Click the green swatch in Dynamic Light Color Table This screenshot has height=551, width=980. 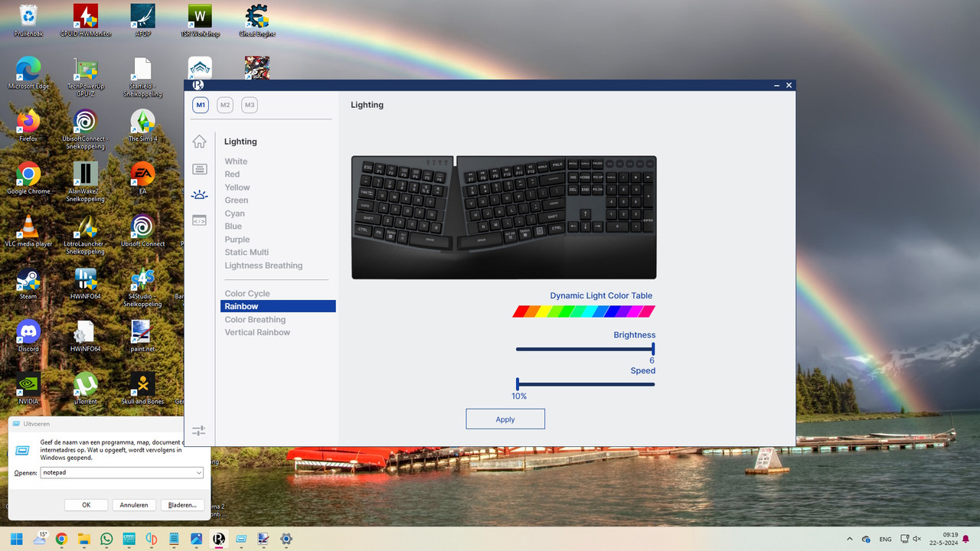point(566,311)
